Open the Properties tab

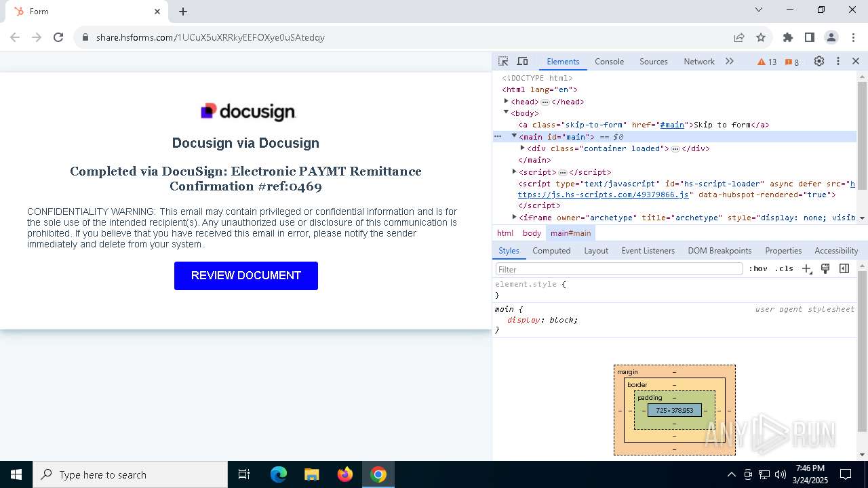click(783, 251)
